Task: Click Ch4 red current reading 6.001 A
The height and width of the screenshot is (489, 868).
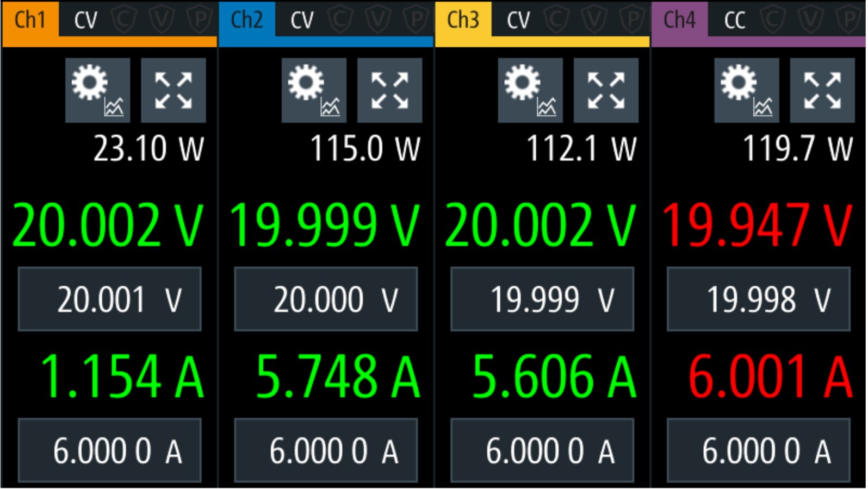Action: click(x=771, y=376)
